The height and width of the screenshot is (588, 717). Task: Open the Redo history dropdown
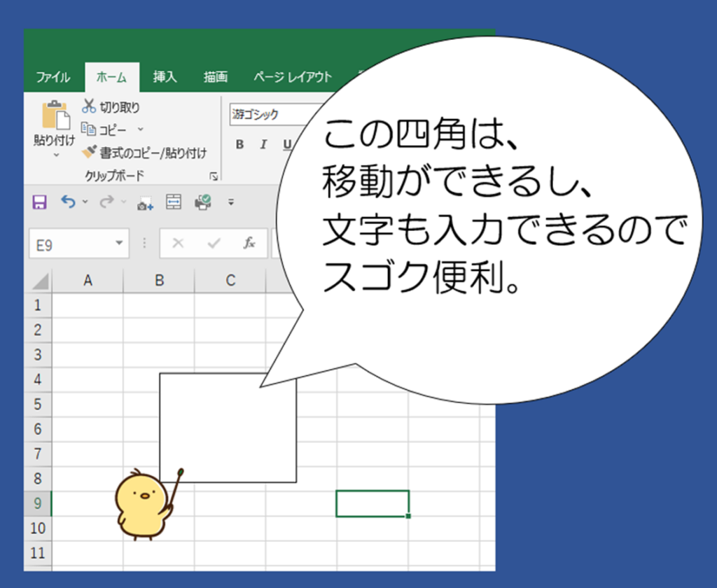tap(123, 201)
